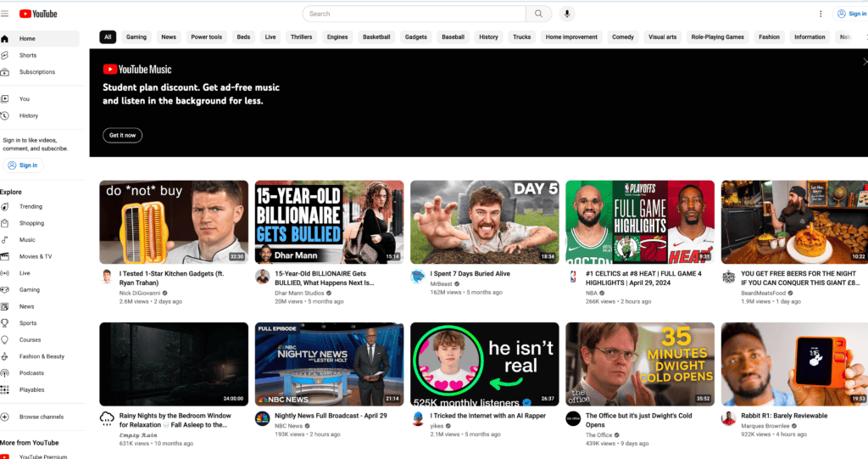The image size is (868, 459).
Task: Open YouTube Premium in sidebar
Action: pyautogui.click(x=43, y=456)
